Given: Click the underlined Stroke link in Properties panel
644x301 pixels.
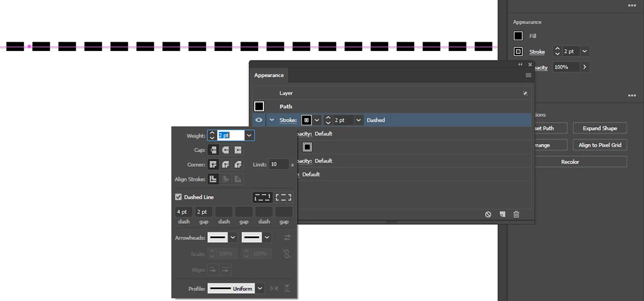Looking at the screenshot, I should tap(537, 52).
